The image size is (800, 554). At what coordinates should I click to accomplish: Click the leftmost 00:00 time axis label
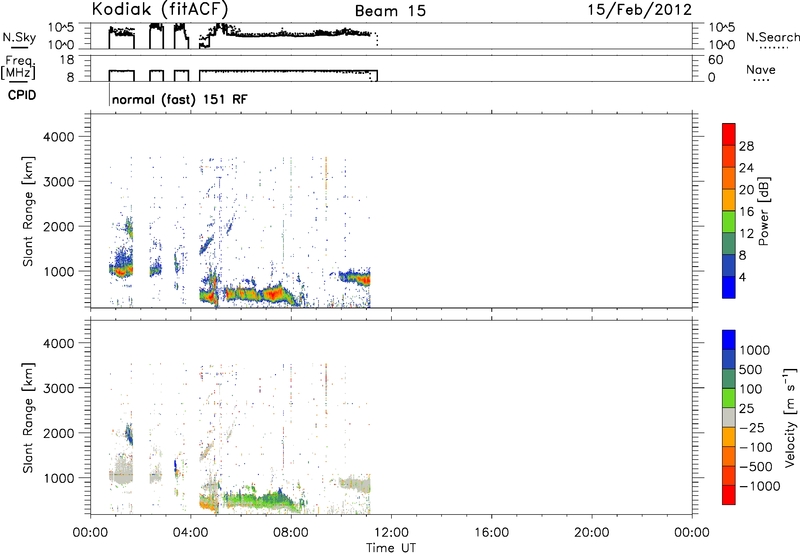pos(90,533)
